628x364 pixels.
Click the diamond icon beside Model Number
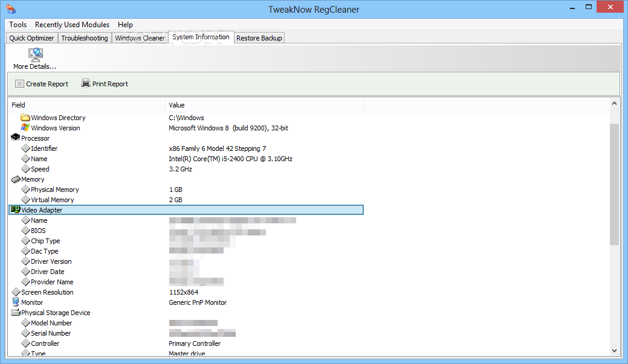coord(25,323)
